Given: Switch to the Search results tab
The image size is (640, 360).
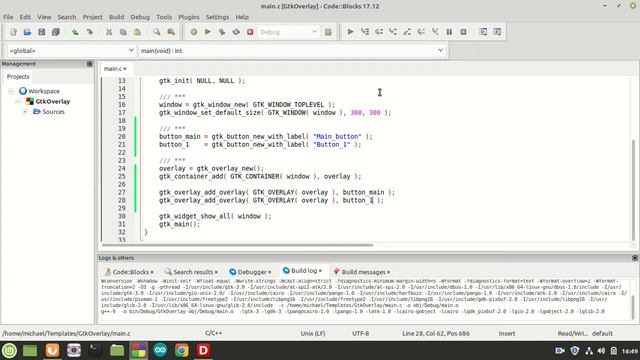Looking at the screenshot, I should [x=191, y=272].
